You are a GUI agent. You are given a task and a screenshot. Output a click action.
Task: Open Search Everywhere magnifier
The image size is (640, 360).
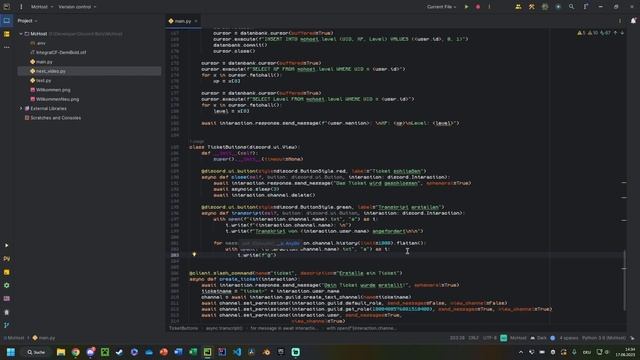pyautogui.click(x=571, y=7)
